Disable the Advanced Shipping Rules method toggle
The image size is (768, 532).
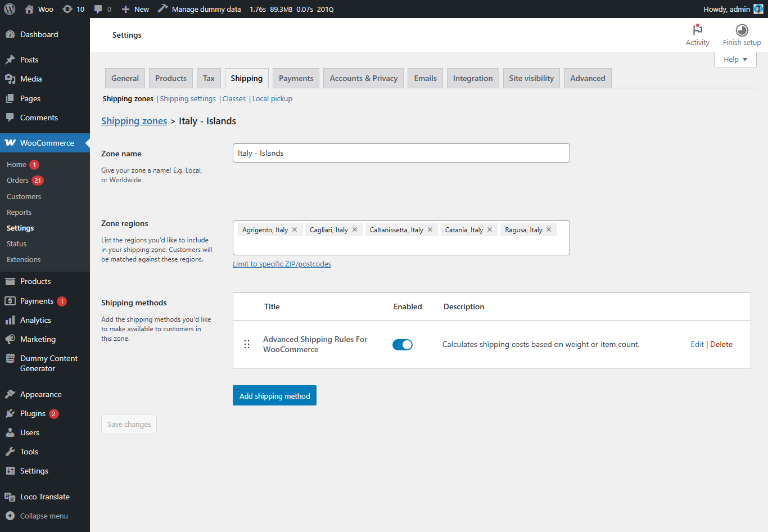403,345
